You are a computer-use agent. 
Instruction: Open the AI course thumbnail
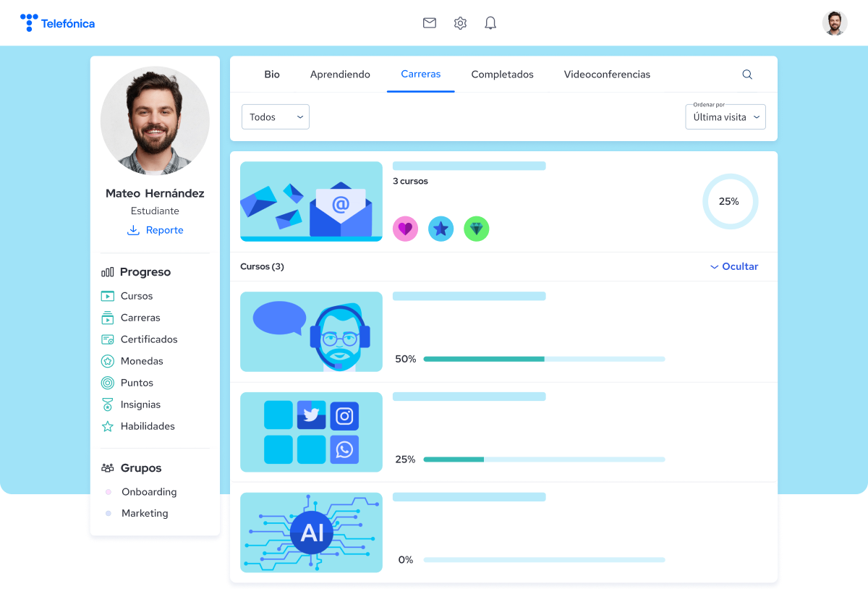pos(311,533)
